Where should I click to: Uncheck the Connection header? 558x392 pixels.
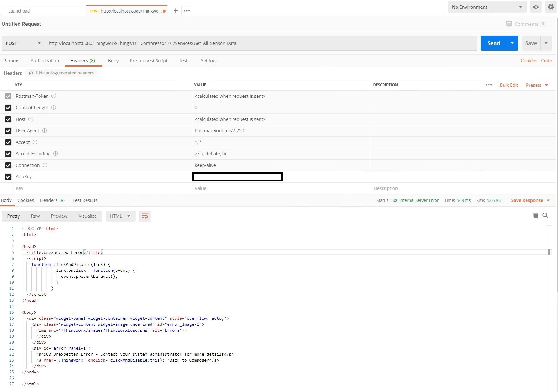[8, 165]
